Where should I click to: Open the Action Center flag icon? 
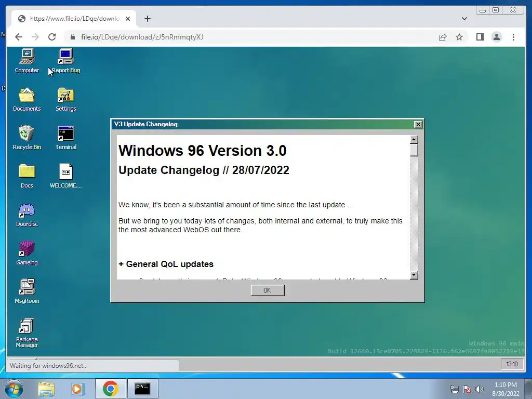467,389
